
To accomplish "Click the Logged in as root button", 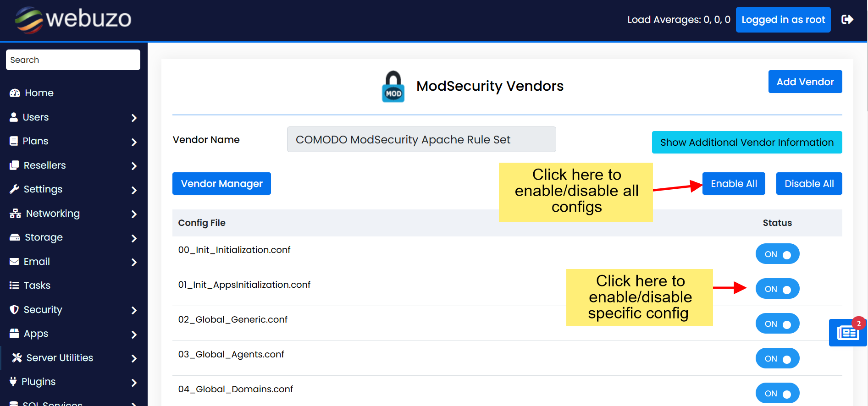I will click(783, 20).
